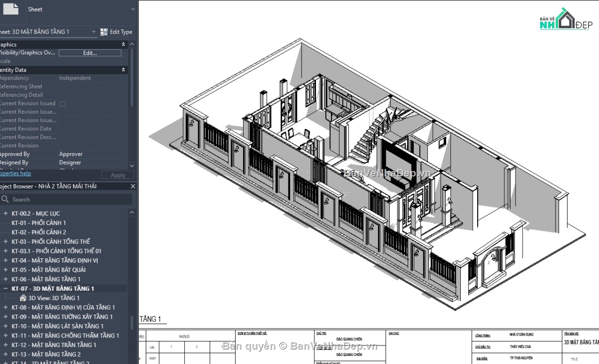Click the Scale property row
The width and height of the screenshot is (599, 364).
tap(64, 61)
